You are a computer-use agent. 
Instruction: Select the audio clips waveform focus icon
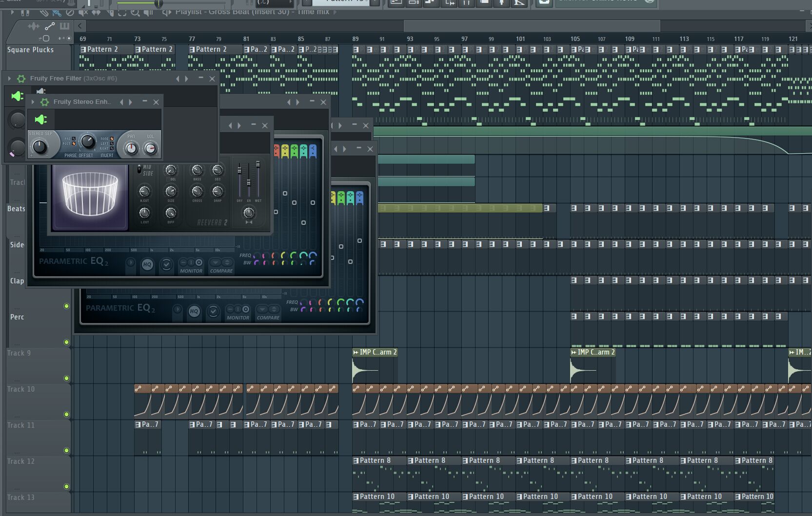point(34,26)
